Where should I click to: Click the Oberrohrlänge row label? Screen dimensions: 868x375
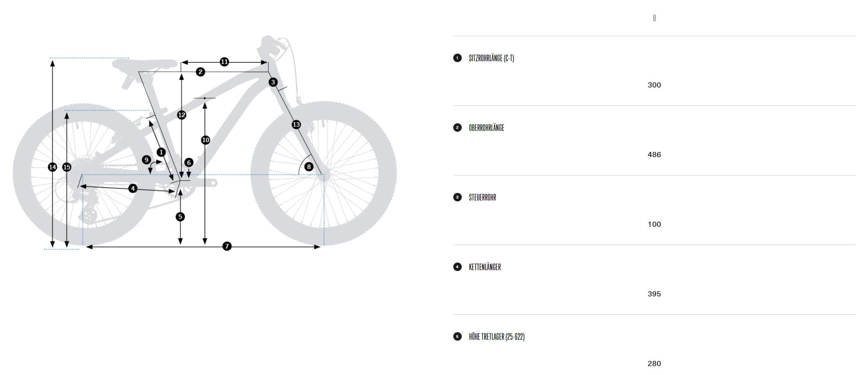pyautogui.click(x=486, y=128)
